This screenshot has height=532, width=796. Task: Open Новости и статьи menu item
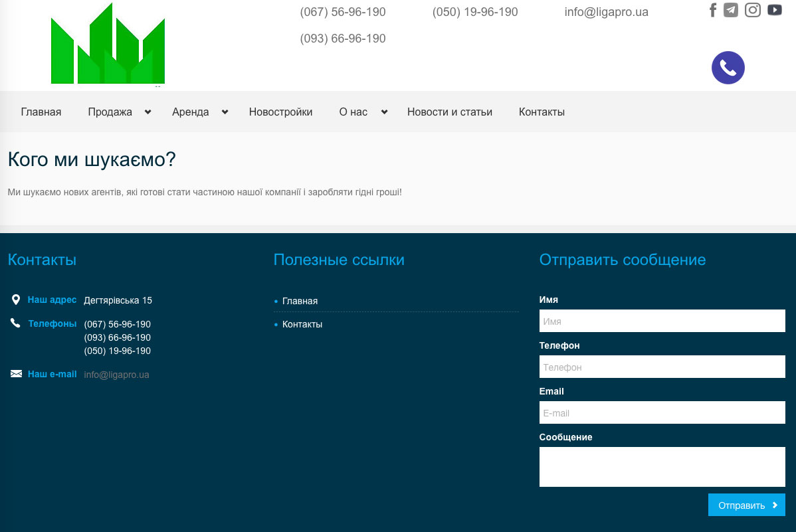pos(449,112)
